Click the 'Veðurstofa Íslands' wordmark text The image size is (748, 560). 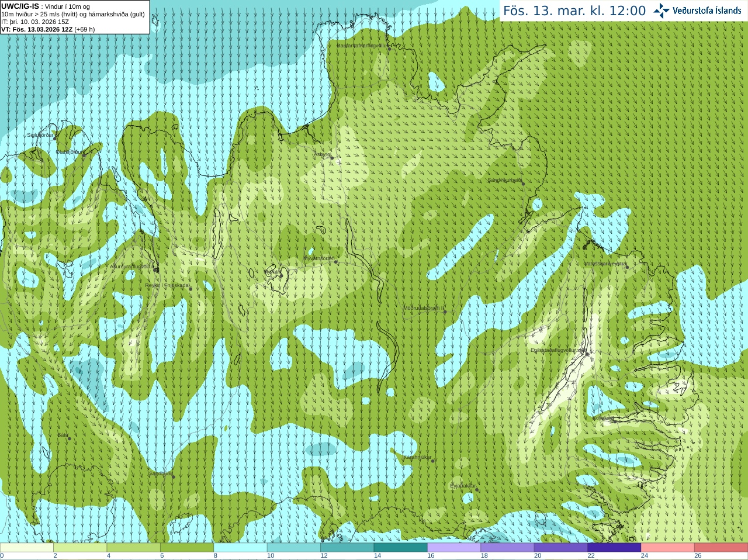coord(707,11)
